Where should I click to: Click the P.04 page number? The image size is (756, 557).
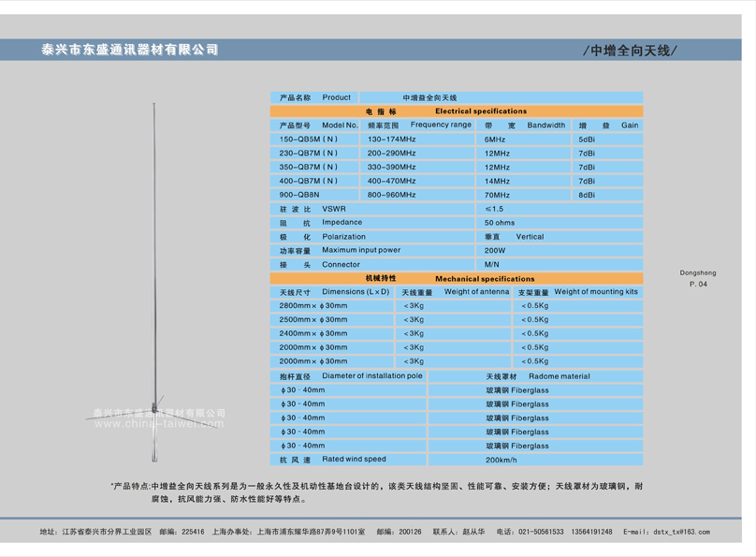[x=698, y=284]
